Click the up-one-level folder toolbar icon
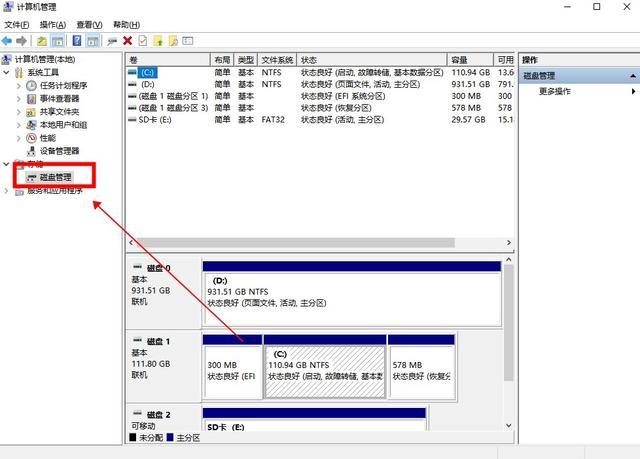 pyautogui.click(x=41, y=41)
